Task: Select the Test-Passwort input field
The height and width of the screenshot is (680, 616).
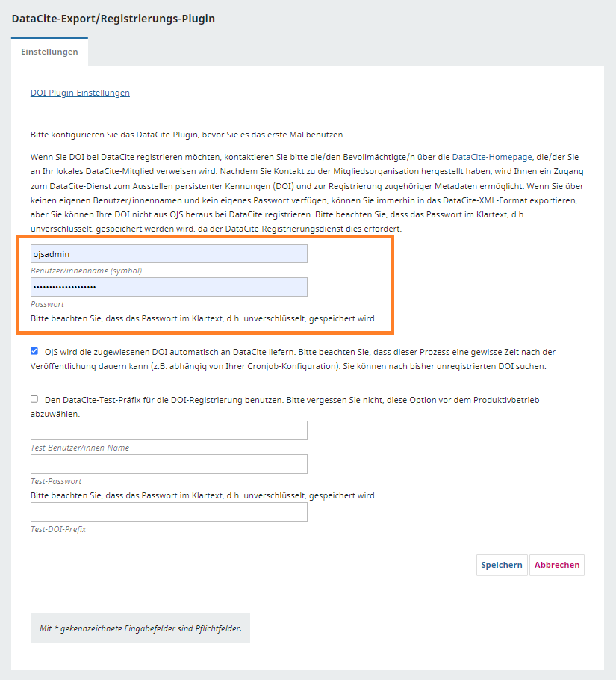Action: pos(169,464)
